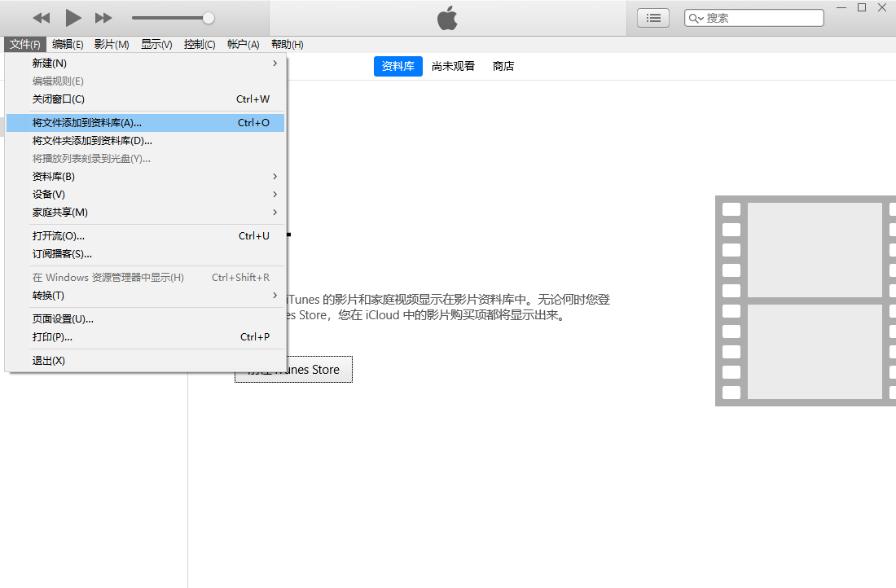
Task: Focus the 搜索 search input field
Action: [x=754, y=18]
